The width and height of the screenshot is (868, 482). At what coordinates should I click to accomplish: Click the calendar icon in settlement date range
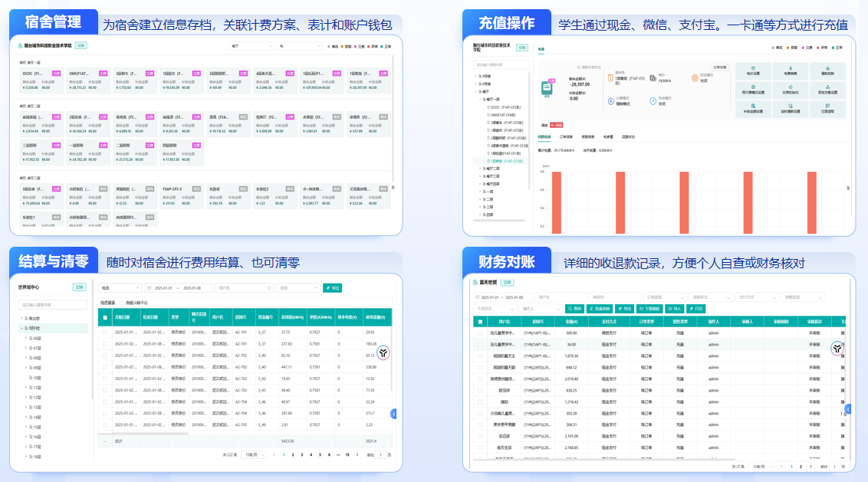150,288
